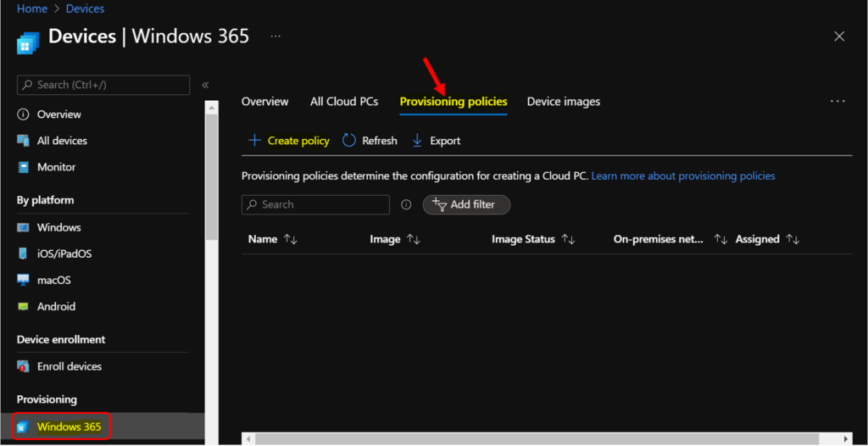This screenshot has height=446, width=868.
Task: Close the Devices blade with X
Action: pyautogui.click(x=839, y=36)
